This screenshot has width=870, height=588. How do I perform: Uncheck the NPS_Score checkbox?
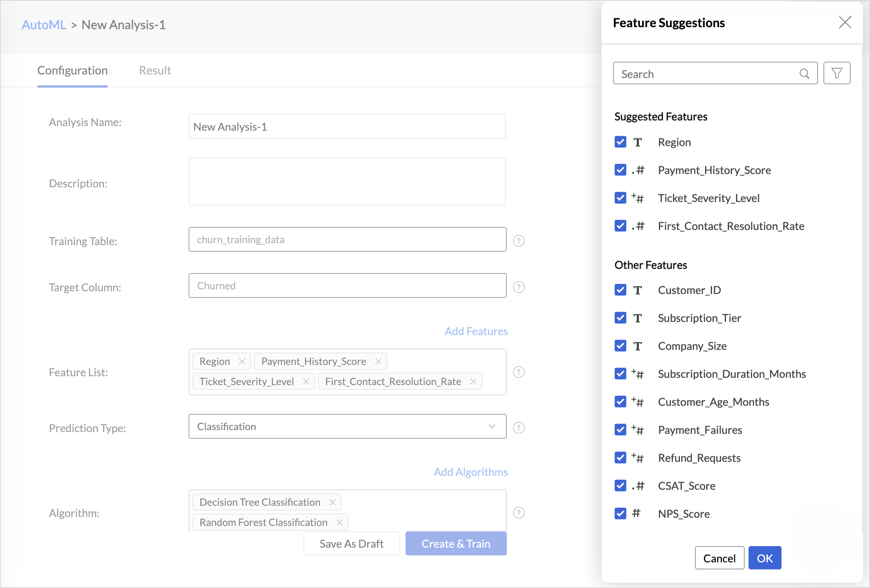click(x=620, y=513)
